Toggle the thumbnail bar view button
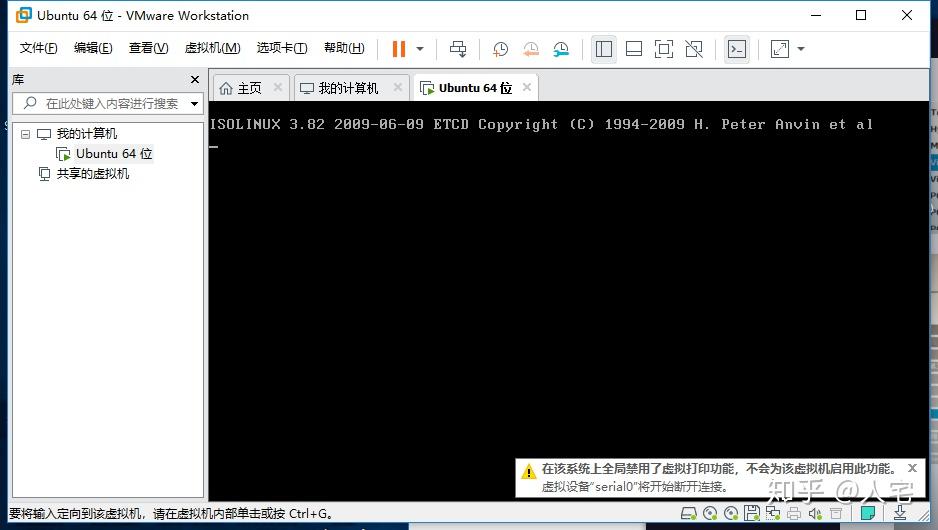The width and height of the screenshot is (938, 530). [x=633, y=49]
